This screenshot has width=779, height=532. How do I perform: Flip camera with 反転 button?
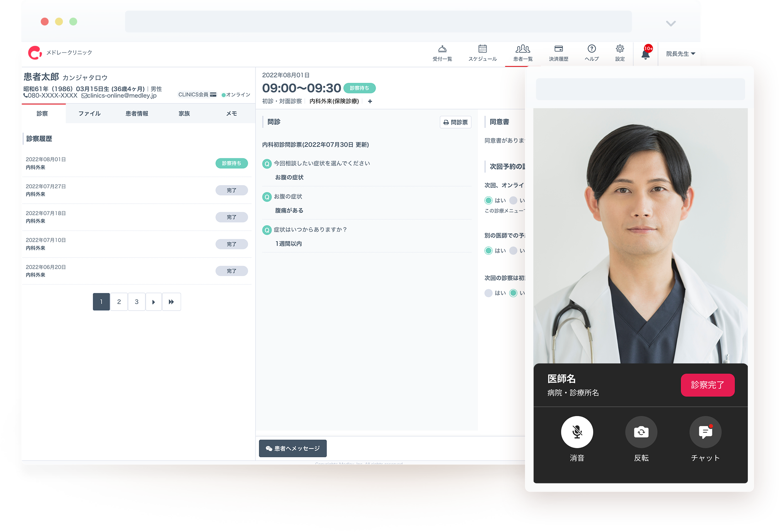point(641,432)
